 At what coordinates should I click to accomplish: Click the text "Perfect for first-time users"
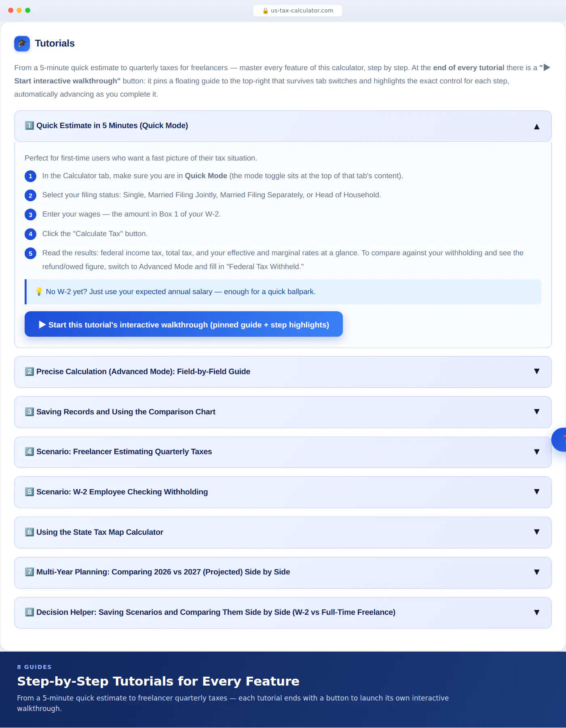[x=141, y=158]
